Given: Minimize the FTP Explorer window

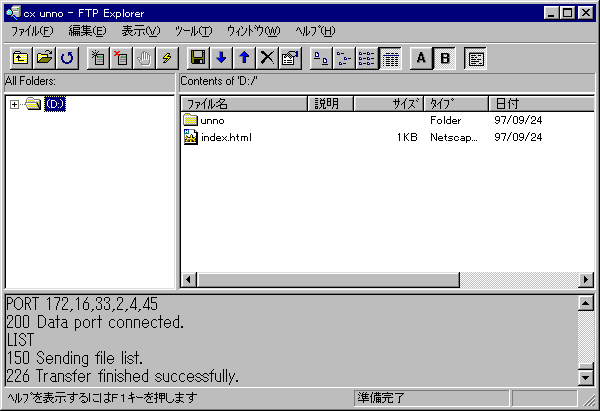Looking at the screenshot, I should 551,13.
